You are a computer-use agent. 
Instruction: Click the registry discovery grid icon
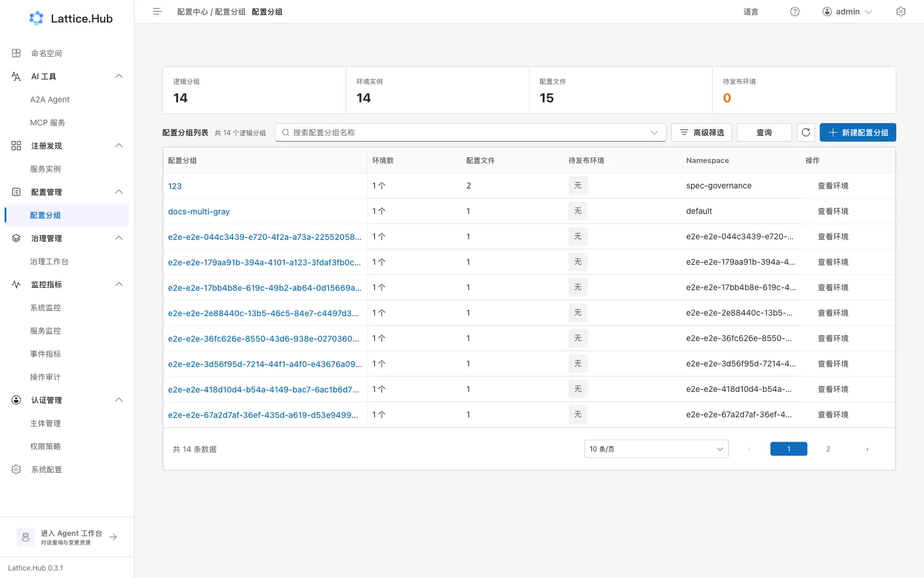16,146
